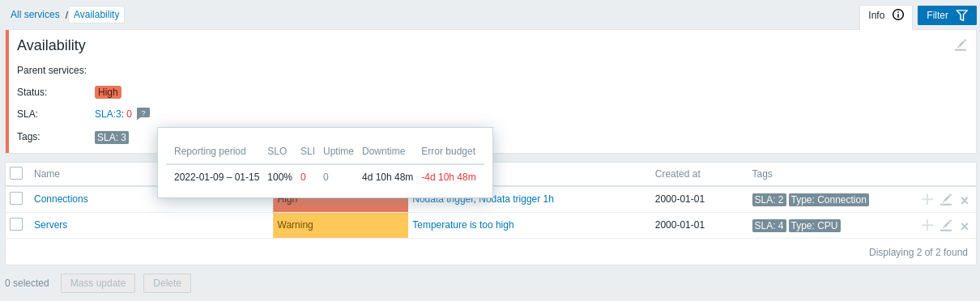
Task: Delete the Servers service row
Action: pos(965,226)
